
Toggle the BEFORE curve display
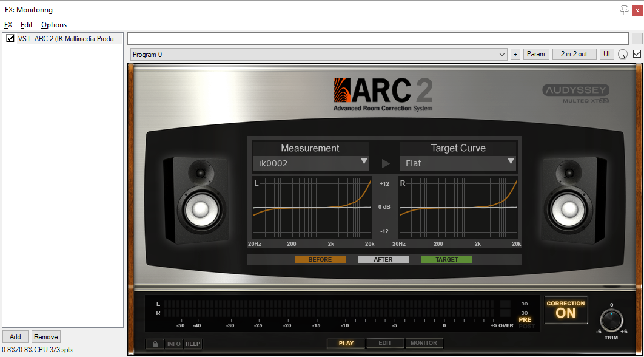(x=320, y=259)
